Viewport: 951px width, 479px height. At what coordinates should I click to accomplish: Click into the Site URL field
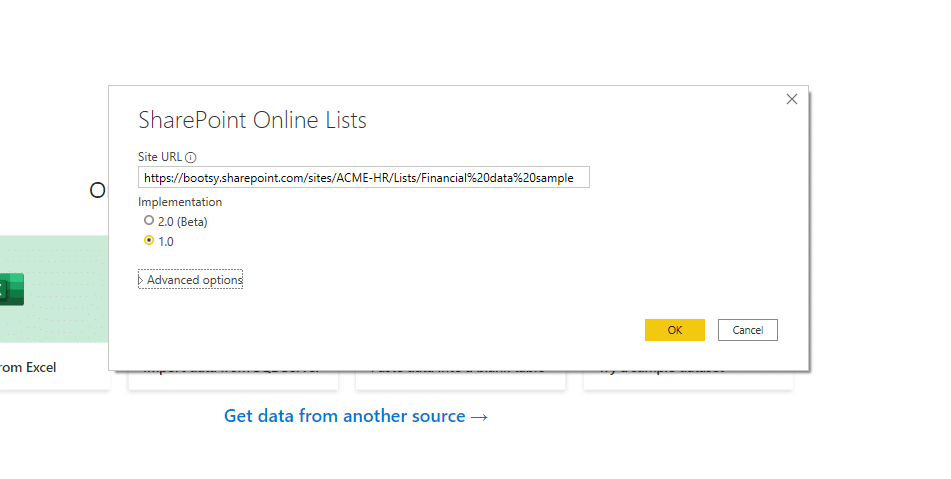coord(363,178)
